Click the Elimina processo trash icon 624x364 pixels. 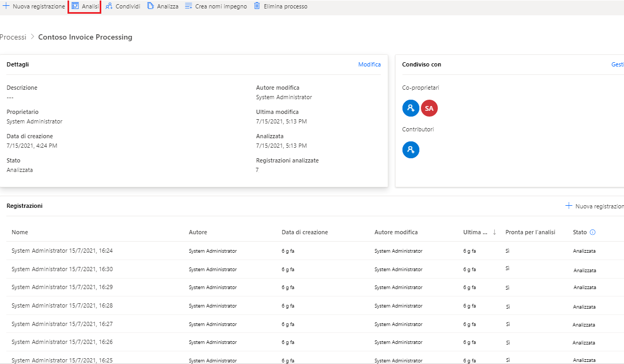coord(257,6)
